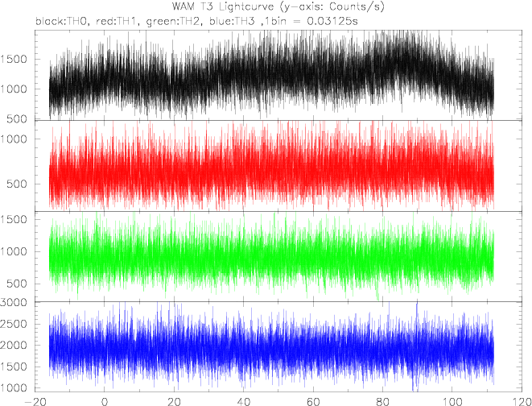Click the "20" x-axis tick label

(174, 400)
